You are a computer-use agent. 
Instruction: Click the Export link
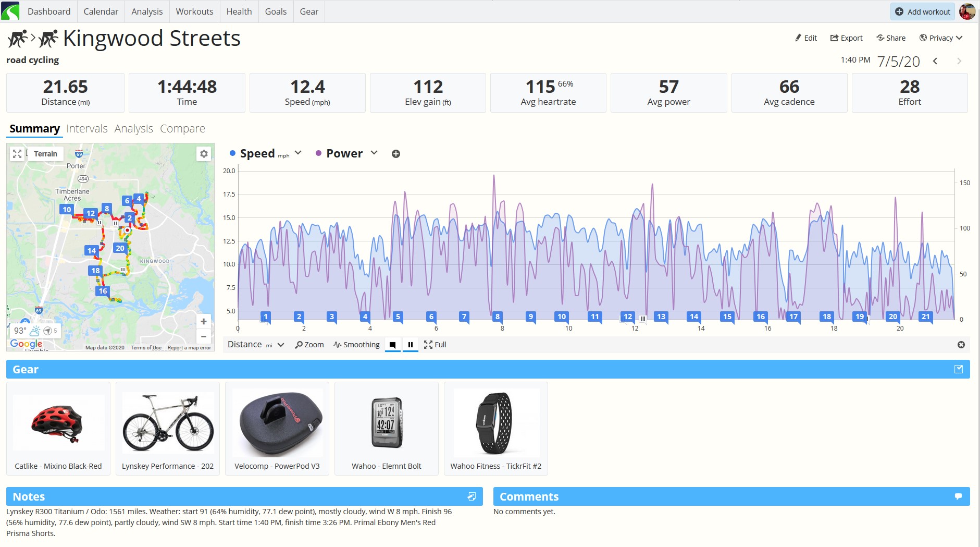[x=847, y=38]
